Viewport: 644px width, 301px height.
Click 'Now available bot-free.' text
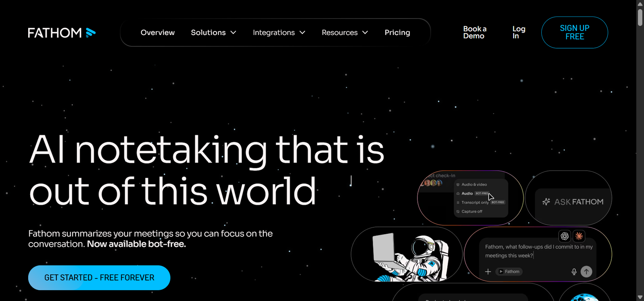(136, 244)
